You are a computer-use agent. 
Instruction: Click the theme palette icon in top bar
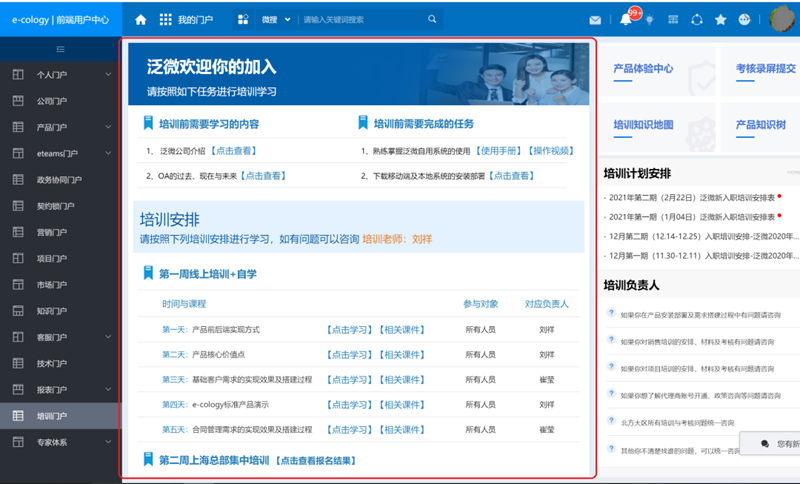[744, 19]
